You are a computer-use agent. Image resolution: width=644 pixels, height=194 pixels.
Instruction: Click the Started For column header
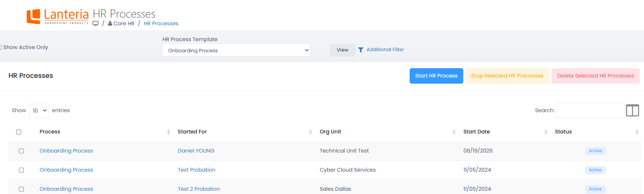(192, 132)
